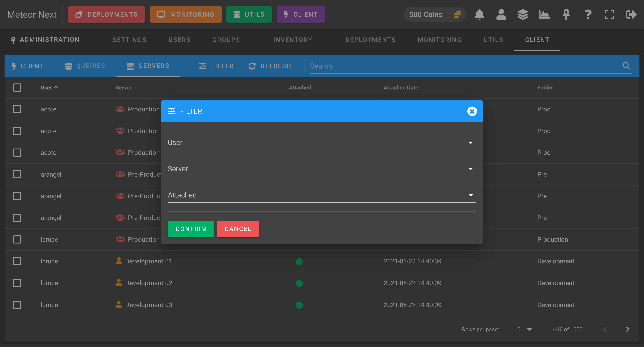Click the gold coins icon
The height and width of the screenshot is (347, 644).
(457, 14)
